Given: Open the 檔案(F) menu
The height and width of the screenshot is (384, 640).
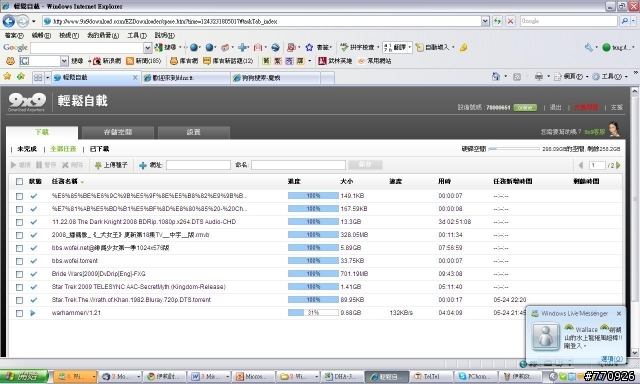Looking at the screenshot, I should [14, 36].
